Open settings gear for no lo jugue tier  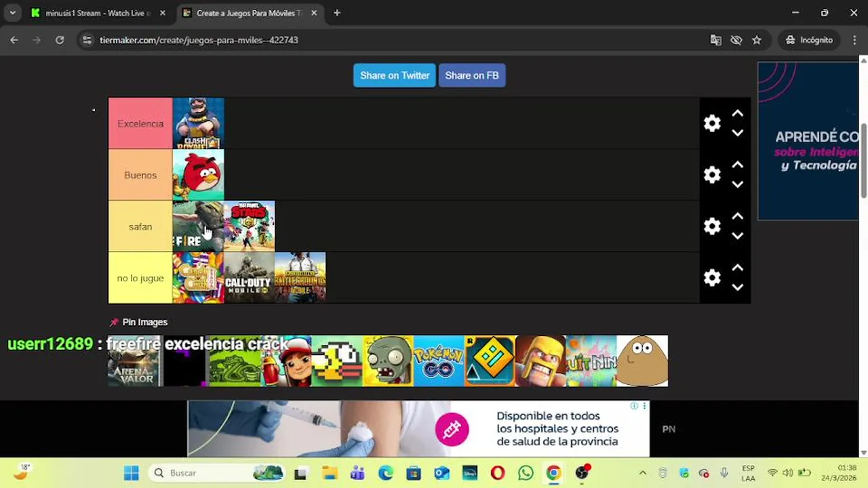[x=712, y=278]
